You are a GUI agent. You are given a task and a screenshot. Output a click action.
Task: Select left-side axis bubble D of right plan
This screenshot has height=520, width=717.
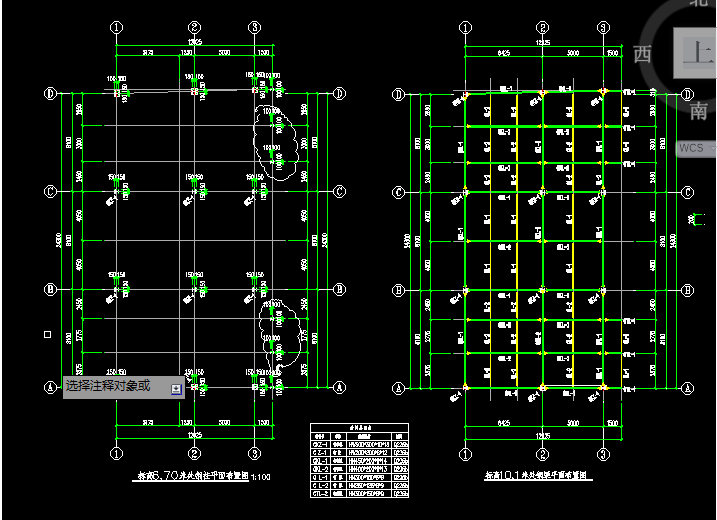point(399,95)
